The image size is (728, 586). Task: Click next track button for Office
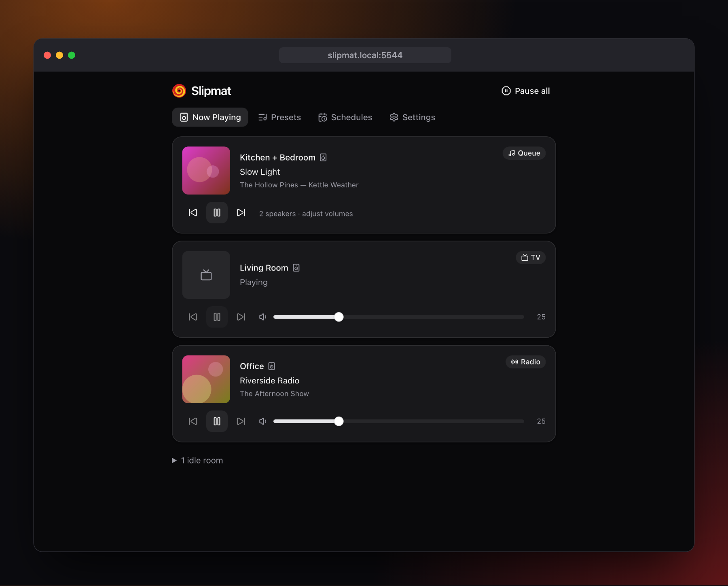coord(241,421)
